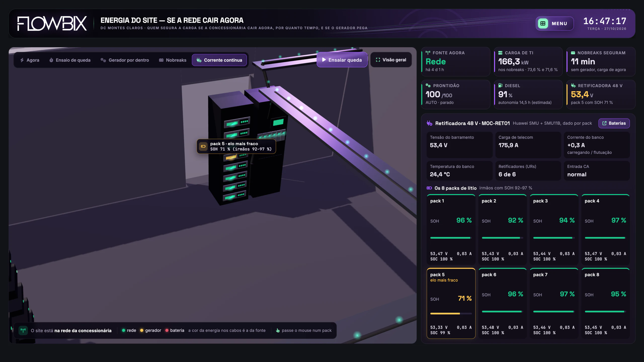Select the pack 1 card
This screenshot has width=644, height=362.
point(451,230)
